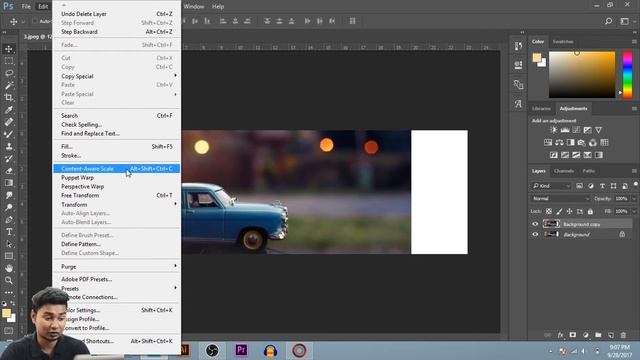The image size is (640, 360).
Task: Pick a shade in the color field
Action: point(582,75)
